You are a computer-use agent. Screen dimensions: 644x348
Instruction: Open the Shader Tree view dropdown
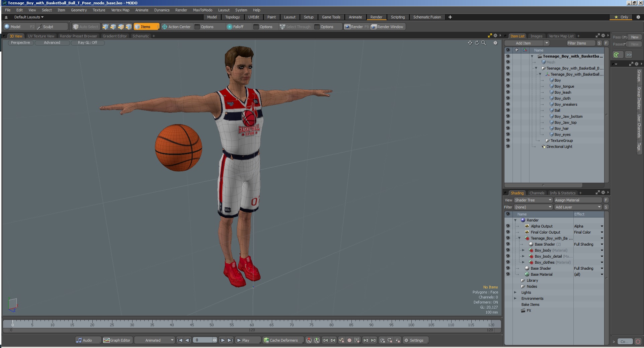533,200
